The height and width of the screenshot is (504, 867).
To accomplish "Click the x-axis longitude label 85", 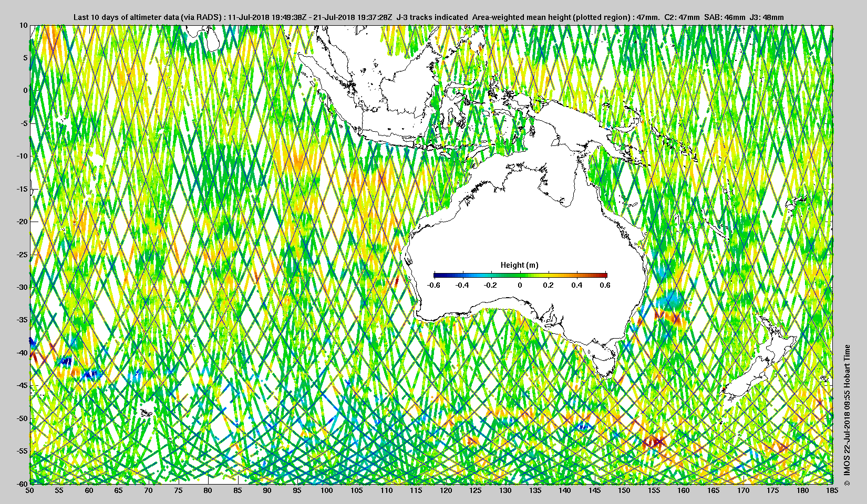I will click(238, 490).
